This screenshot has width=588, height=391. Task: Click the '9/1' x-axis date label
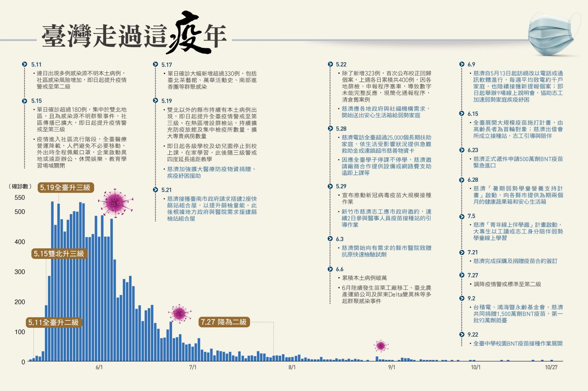coord(392,367)
